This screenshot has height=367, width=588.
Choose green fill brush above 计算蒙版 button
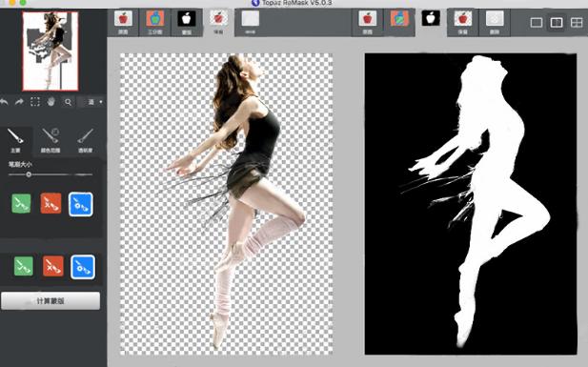coord(23,266)
